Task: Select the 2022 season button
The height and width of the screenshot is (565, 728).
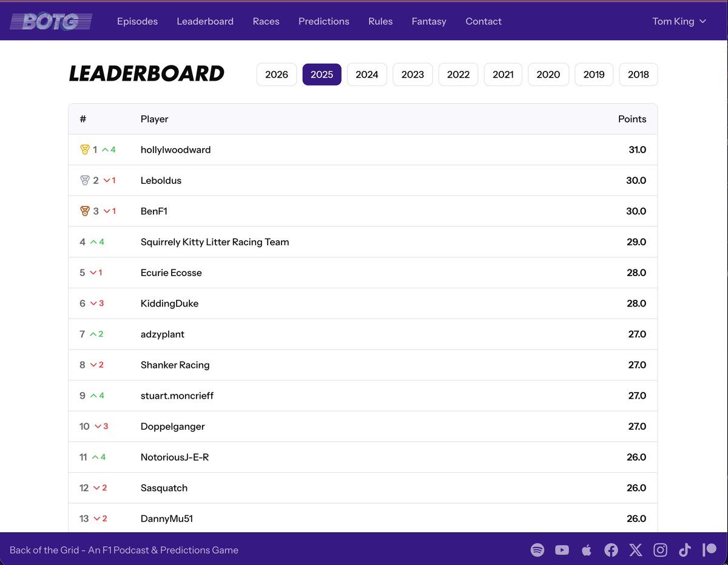Action: pyautogui.click(x=458, y=75)
